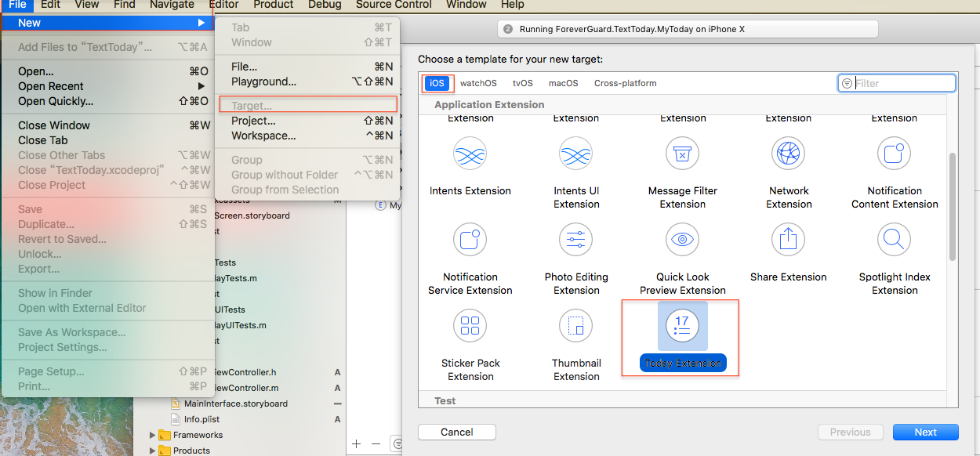Choose the Message Filter Extension template
This screenshot has height=456, width=980.
(x=682, y=172)
